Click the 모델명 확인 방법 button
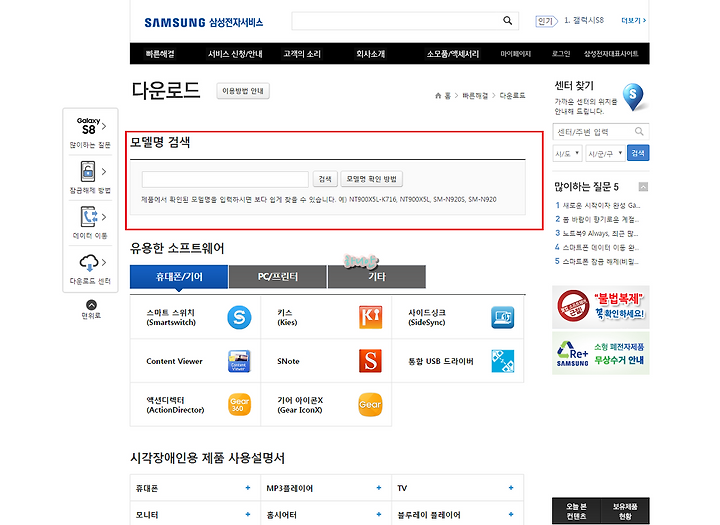The width and height of the screenshot is (720, 525). 371,179
